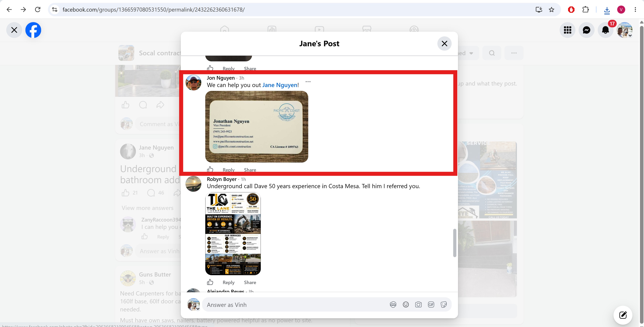Open the Chrome profile V avatar
Screen dimensions: 644x327
click(621, 10)
